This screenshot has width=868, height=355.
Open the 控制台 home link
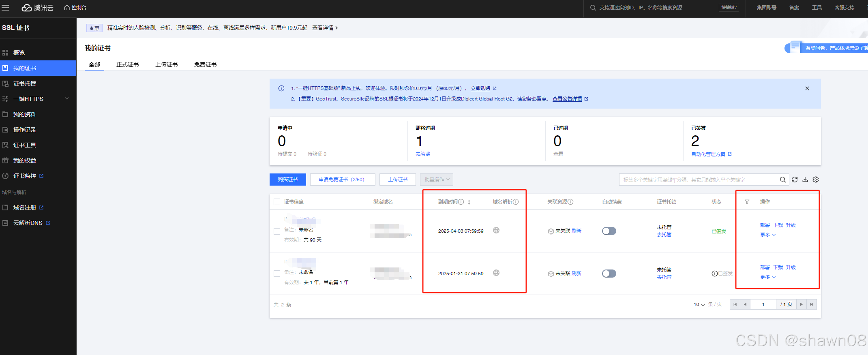[75, 8]
